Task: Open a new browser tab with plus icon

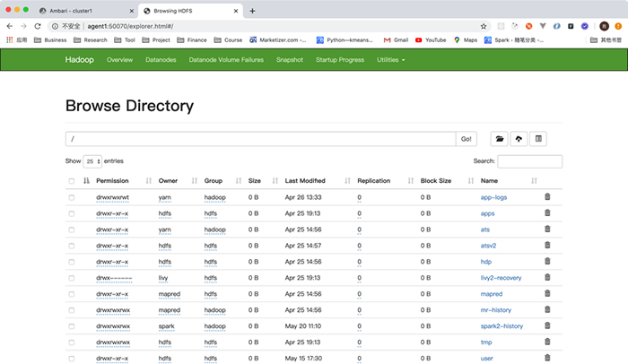Action: point(252,11)
